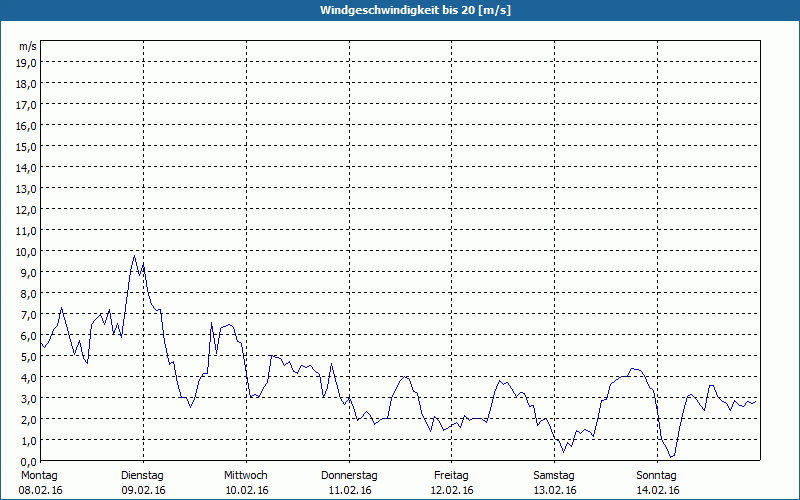Image resolution: width=800 pixels, height=500 pixels.
Task: Click the 'm/s' unit label
Action: pos(28,46)
